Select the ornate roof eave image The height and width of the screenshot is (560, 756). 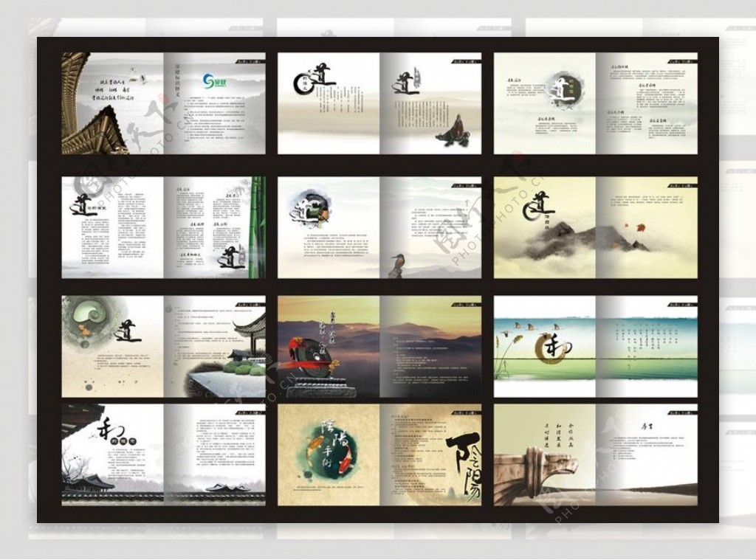92,111
